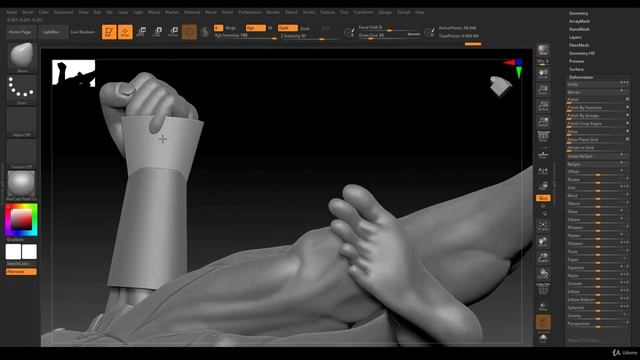Toggle the orange Alternate button
This screenshot has height=360, width=640.
pos(21,271)
